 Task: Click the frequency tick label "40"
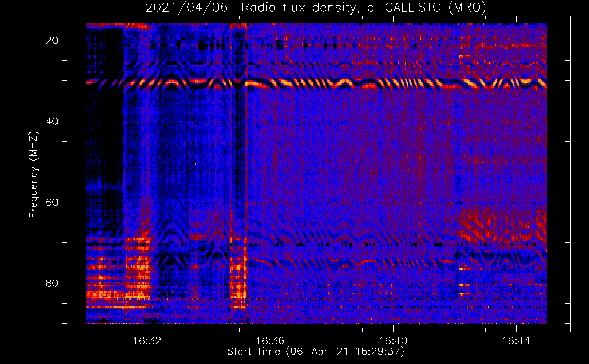[x=52, y=121]
